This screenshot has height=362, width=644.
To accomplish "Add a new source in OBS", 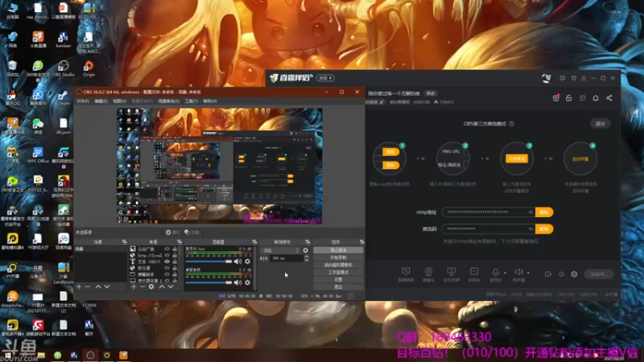I will [134, 286].
